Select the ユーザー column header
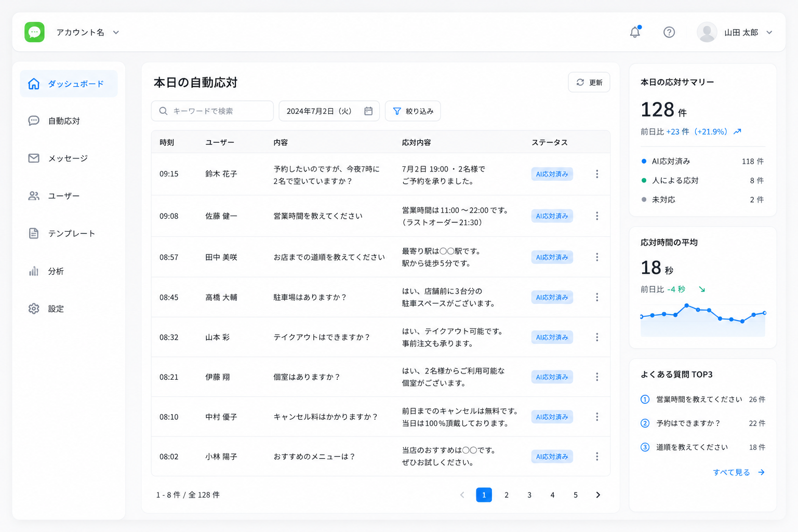798x532 pixels. 220,142
